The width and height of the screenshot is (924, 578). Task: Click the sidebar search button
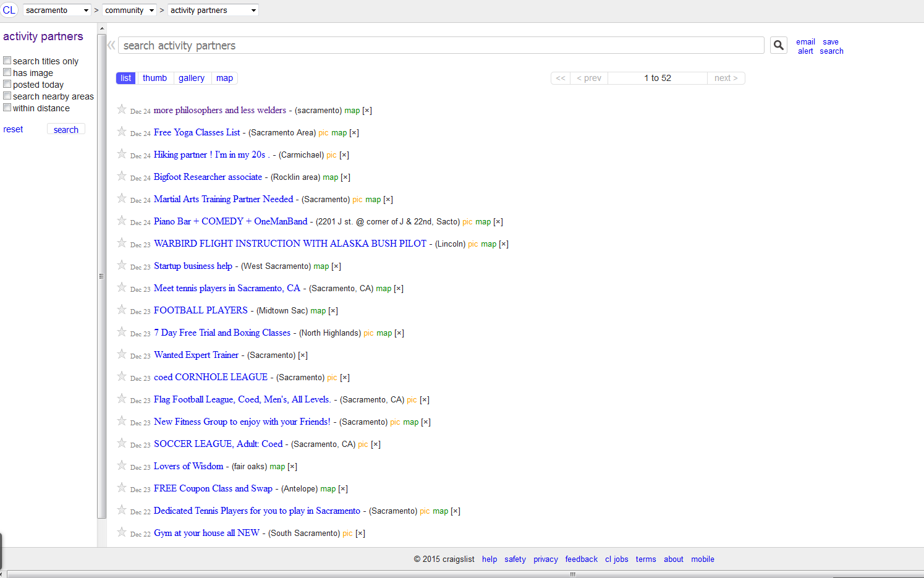66,129
